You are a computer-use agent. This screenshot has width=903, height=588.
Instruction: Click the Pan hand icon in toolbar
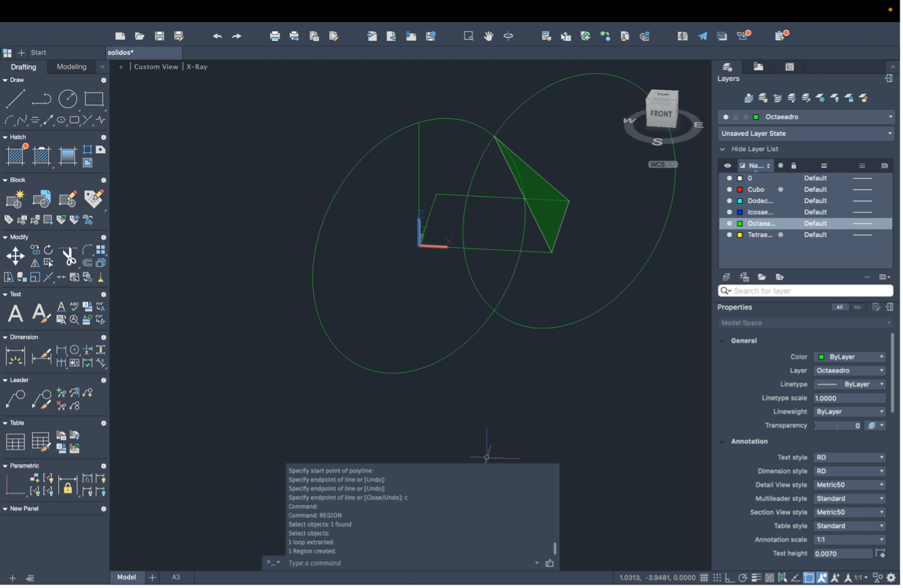(488, 36)
